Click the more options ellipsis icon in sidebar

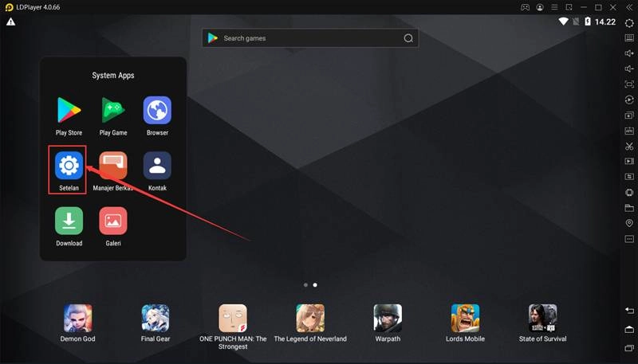[x=629, y=239]
